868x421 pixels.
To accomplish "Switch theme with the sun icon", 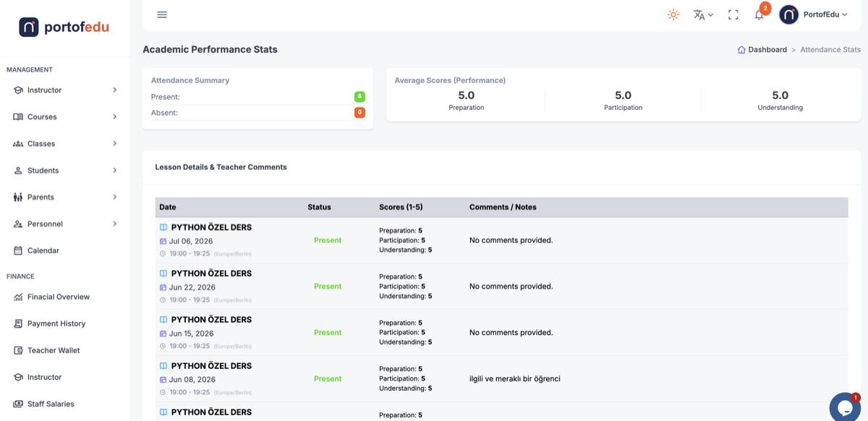I will tap(673, 14).
